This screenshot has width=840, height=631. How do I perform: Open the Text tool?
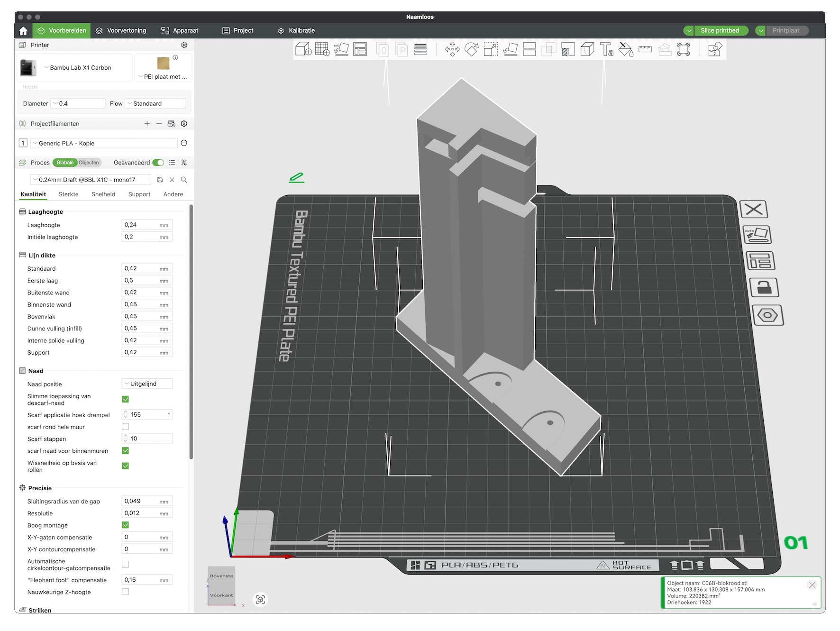[x=606, y=49]
